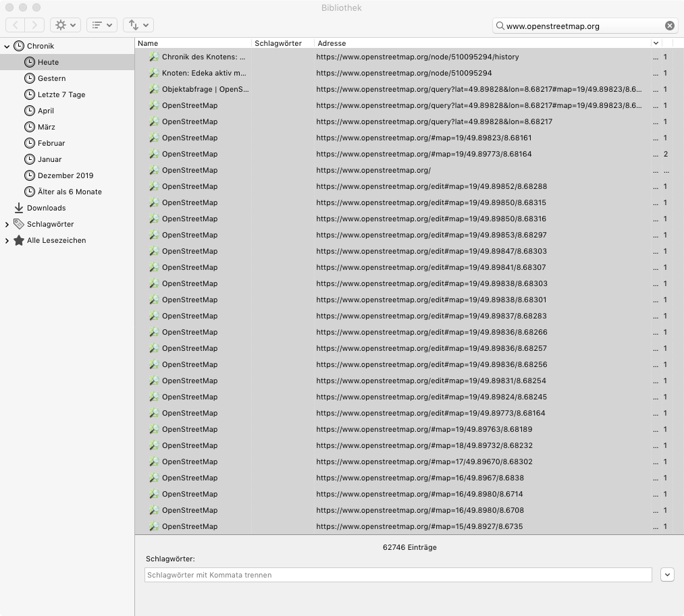Select URL edit#map=19/49.89831/8.68254
Image resolution: width=684 pixels, height=616 pixels.
pos(431,381)
